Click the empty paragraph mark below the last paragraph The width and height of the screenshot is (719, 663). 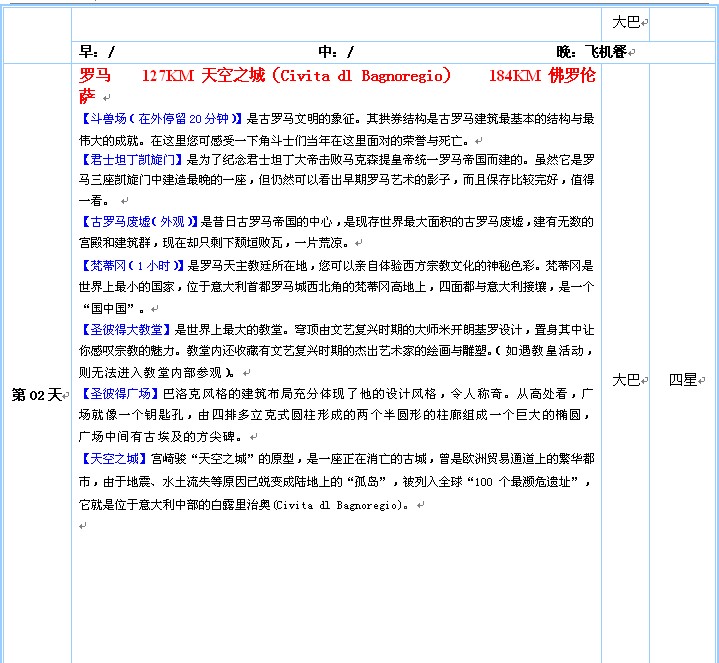(82, 526)
